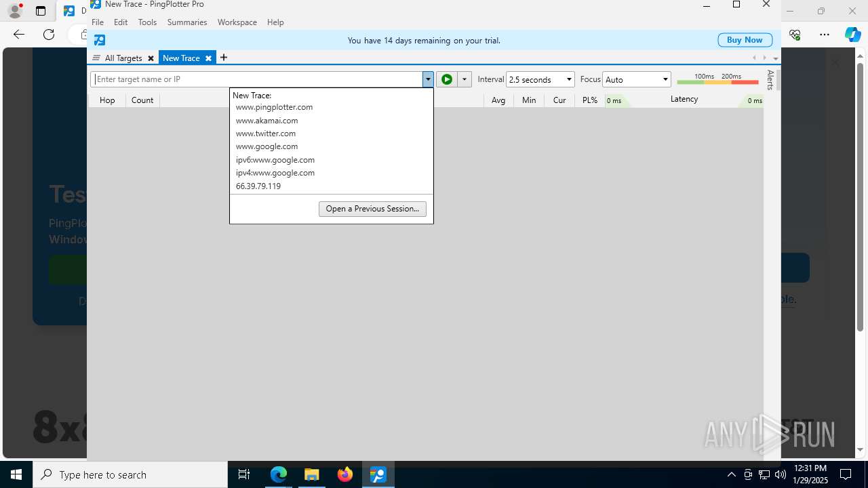The height and width of the screenshot is (488, 868).
Task: Open the Workspace menu
Action: 237,22
